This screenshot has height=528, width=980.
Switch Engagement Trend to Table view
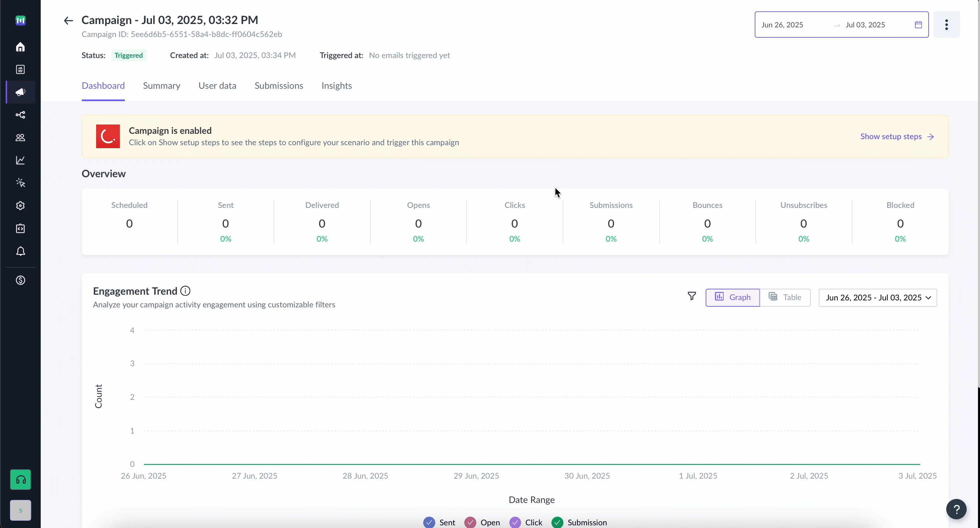(786, 297)
